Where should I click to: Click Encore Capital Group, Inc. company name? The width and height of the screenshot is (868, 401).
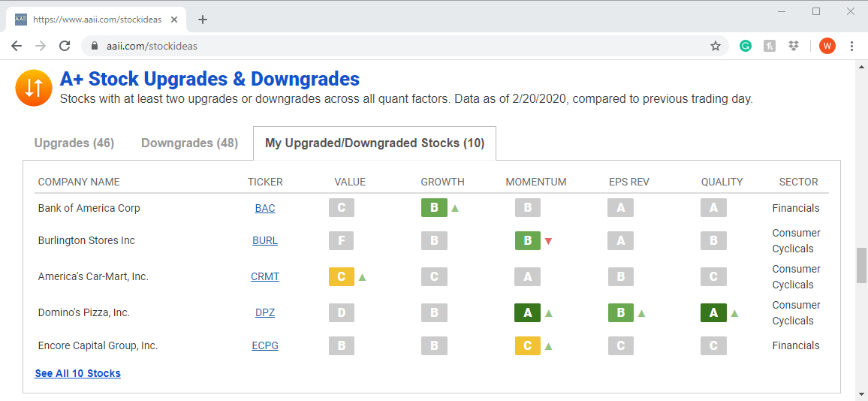[98, 345]
